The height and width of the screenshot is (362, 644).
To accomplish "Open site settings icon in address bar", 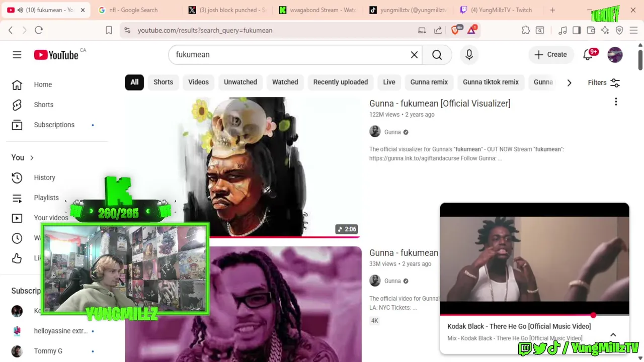I will 127,30.
